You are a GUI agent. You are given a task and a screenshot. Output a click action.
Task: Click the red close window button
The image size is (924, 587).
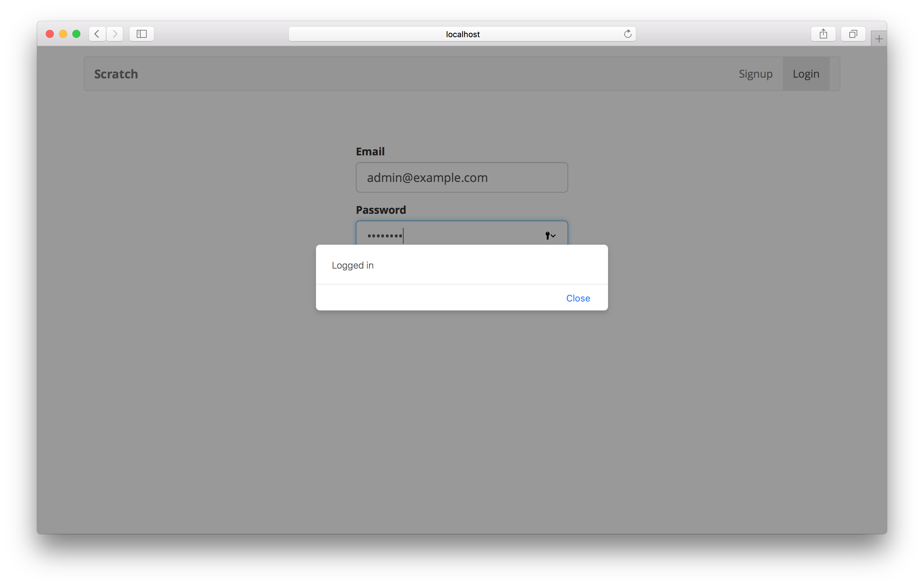point(49,34)
